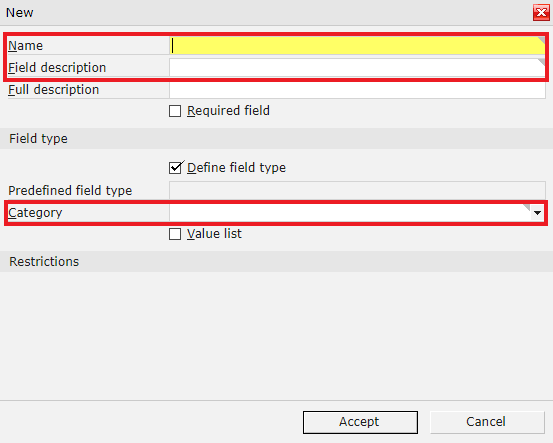The height and width of the screenshot is (443, 553).
Task: Confirm with the Accept button
Action: click(360, 422)
